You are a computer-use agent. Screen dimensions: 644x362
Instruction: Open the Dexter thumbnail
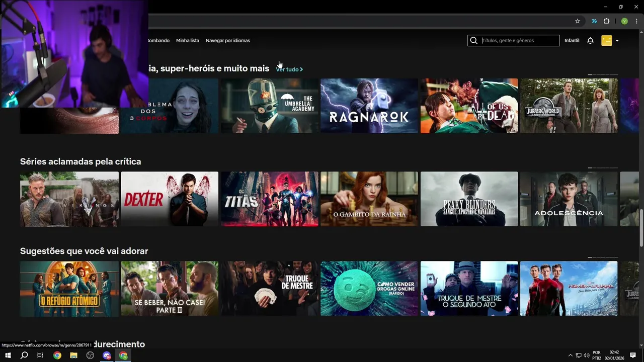[x=170, y=199]
